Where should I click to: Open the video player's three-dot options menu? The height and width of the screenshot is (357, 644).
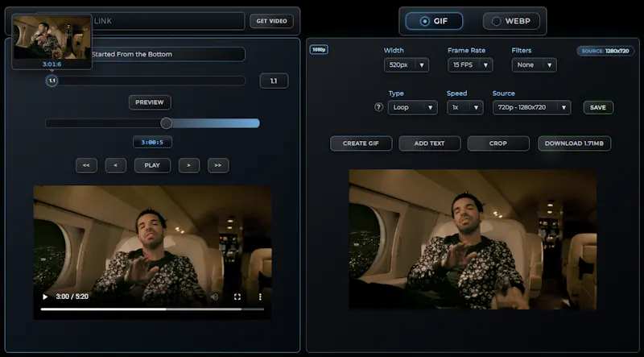(260, 297)
